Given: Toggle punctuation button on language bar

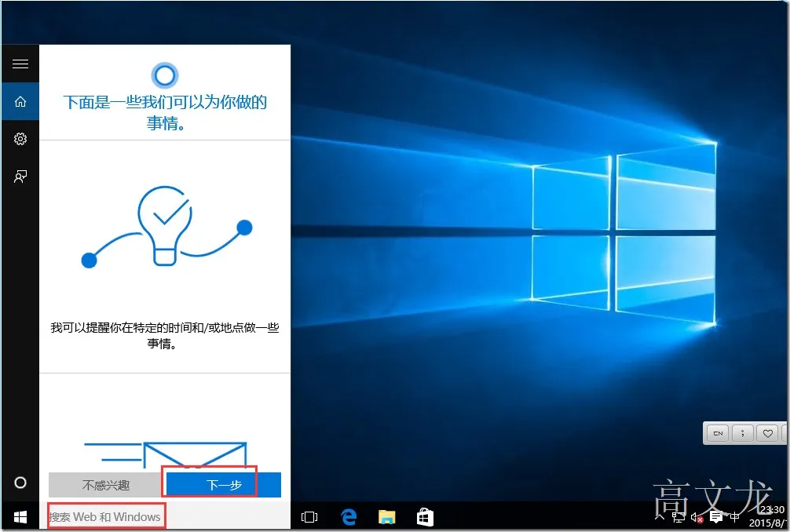Looking at the screenshot, I should pos(743,433).
